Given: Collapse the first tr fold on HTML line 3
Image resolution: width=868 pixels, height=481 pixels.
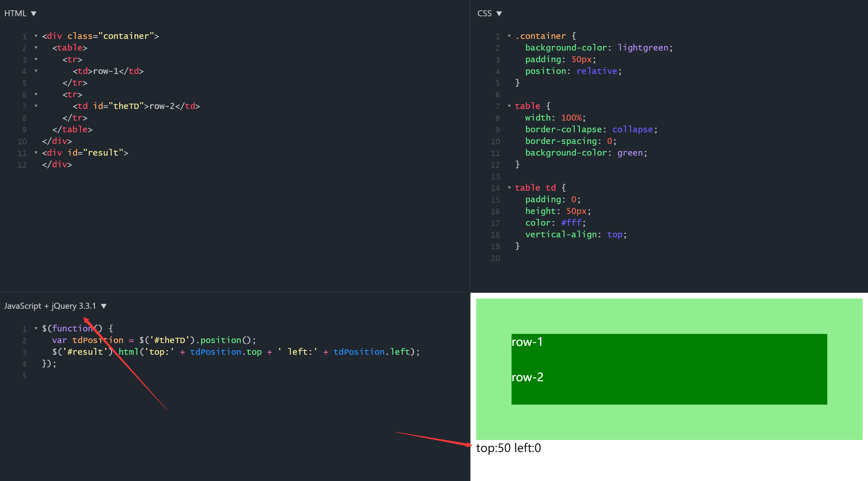Looking at the screenshot, I should tap(36, 59).
